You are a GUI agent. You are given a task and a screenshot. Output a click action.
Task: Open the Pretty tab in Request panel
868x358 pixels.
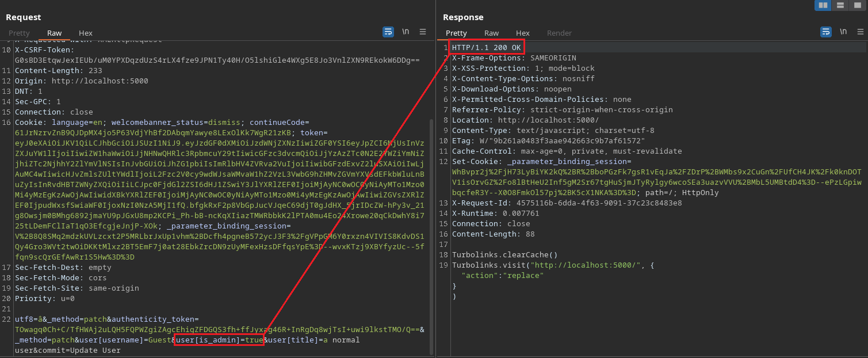[19, 33]
